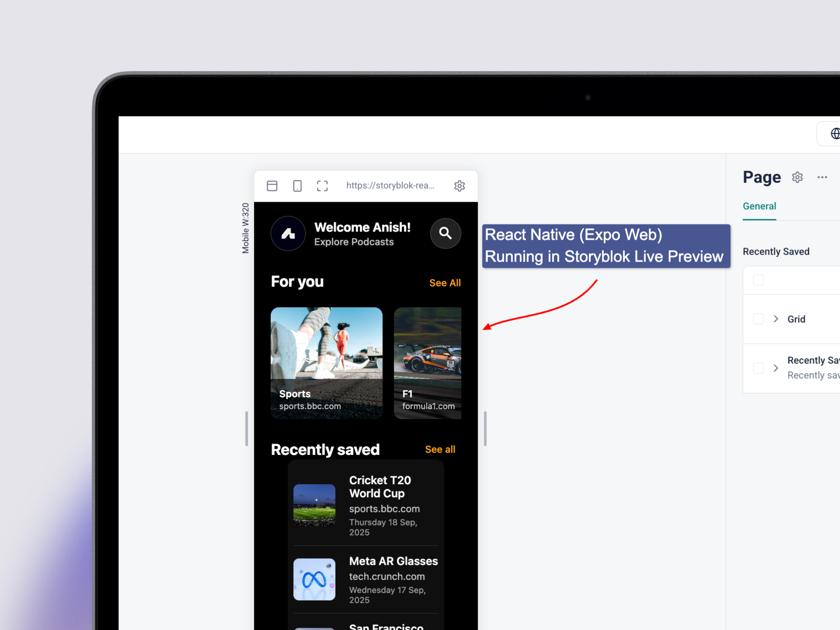Image resolution: width=840 pixels, height=630 pixels.
Task: Click See All for For you
Action: [445, 283]
